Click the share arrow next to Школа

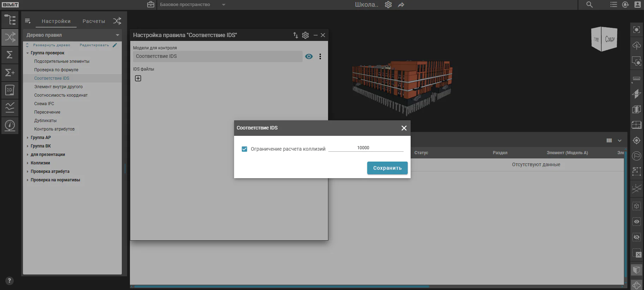[401, 5]
